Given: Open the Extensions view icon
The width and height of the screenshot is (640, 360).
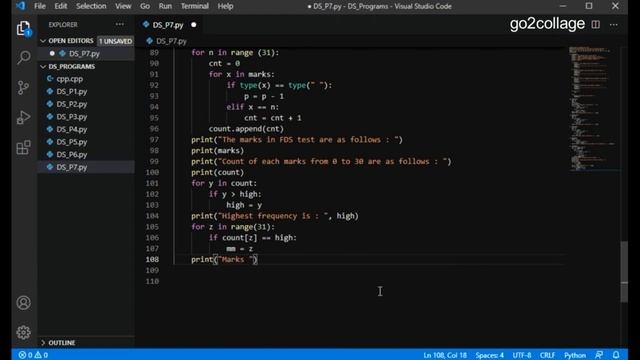Looking at the screenshot, I should pyautogui.click(x=24, y=147).
